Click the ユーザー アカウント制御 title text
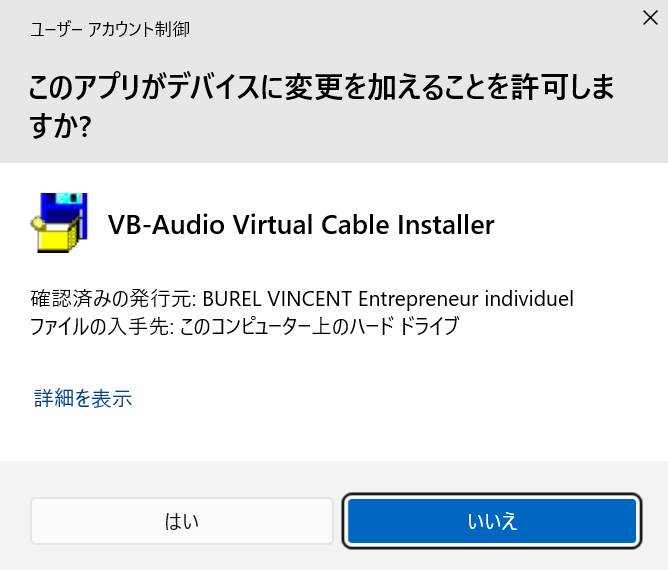The height and width of the screenshot is (570, 668). click(109, 29)
